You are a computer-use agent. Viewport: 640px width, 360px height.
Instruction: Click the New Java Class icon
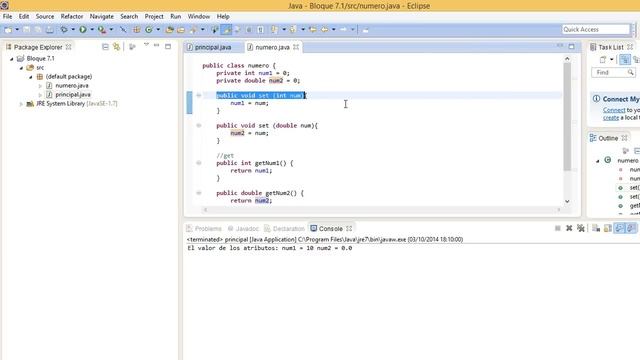(x=149, y=29)
